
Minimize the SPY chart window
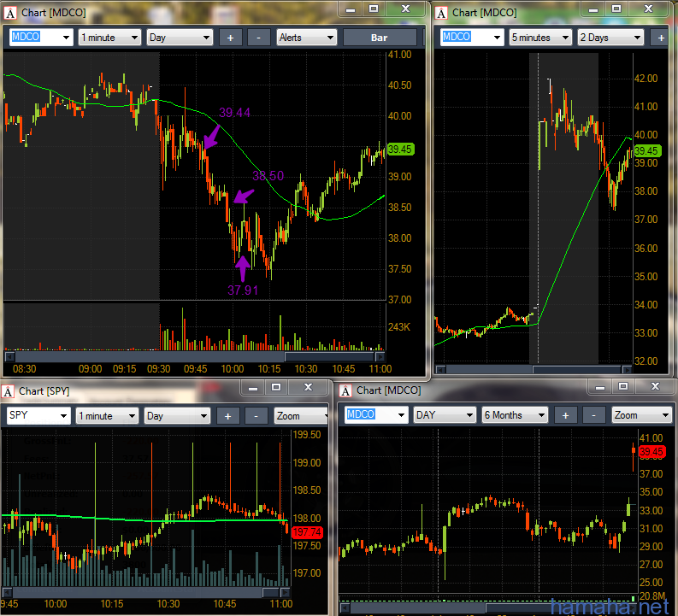pyautogui.click(x=253, y=388)
